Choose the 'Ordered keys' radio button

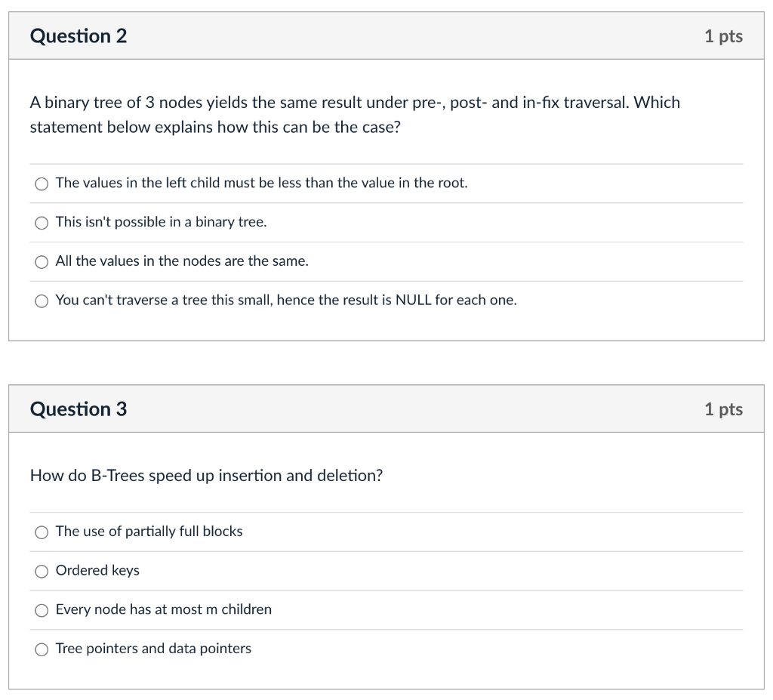[42, 572]
